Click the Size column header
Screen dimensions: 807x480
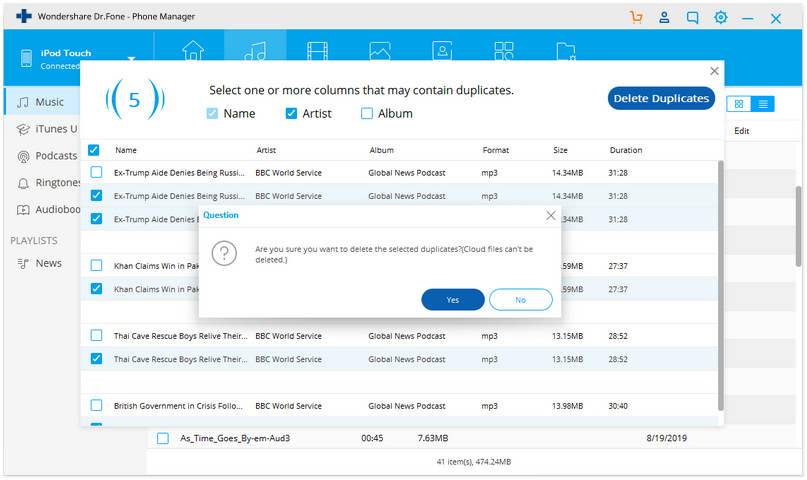[560, 150]
